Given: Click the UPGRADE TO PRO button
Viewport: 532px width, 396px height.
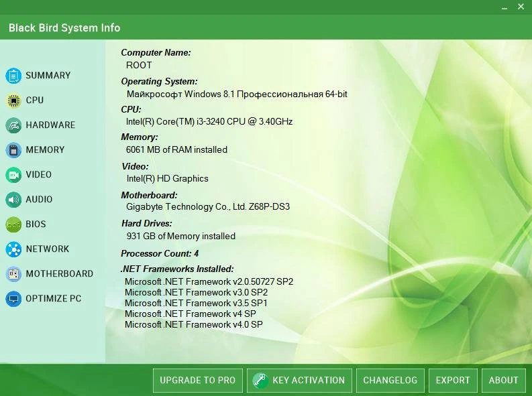Looking at the screenshot, I should coord(198,381).
